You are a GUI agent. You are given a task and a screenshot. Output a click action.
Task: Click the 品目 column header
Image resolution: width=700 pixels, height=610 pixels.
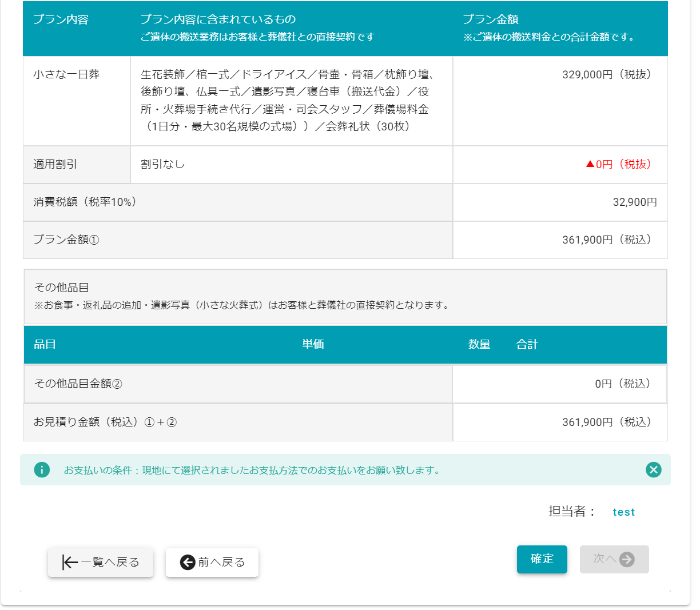(45, 344)
